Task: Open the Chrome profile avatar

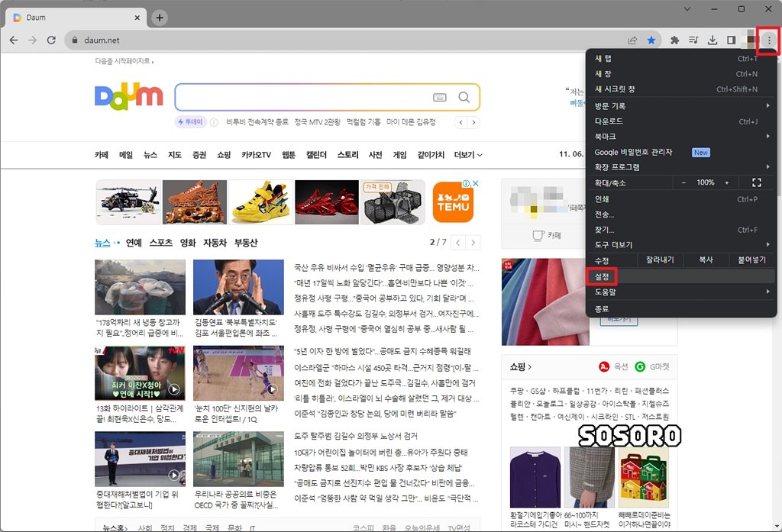Action: click(750, 40)
